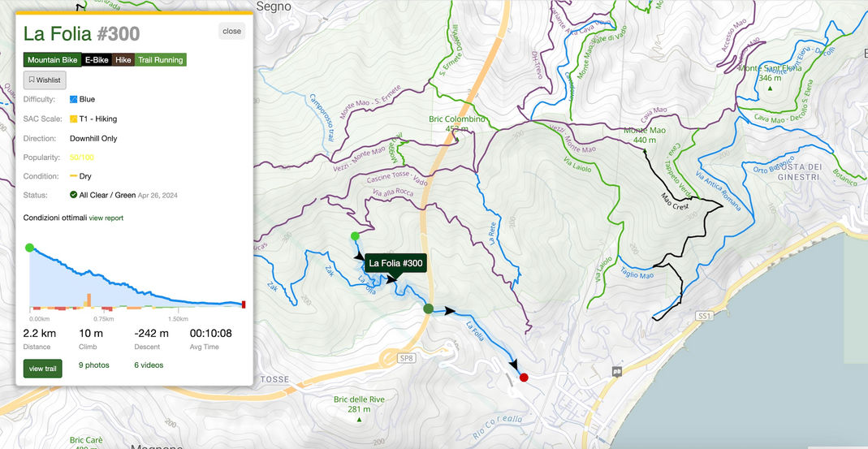Click the SS1 road shield
Image resolution: width=868 pixels, height=449 pixels.
click(x=704, y=316)
